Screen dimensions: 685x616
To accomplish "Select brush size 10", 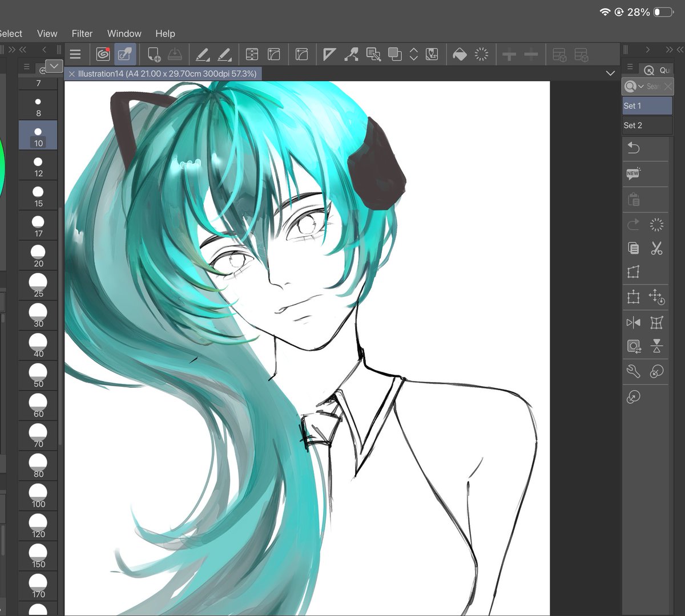I will pos(38,135).
